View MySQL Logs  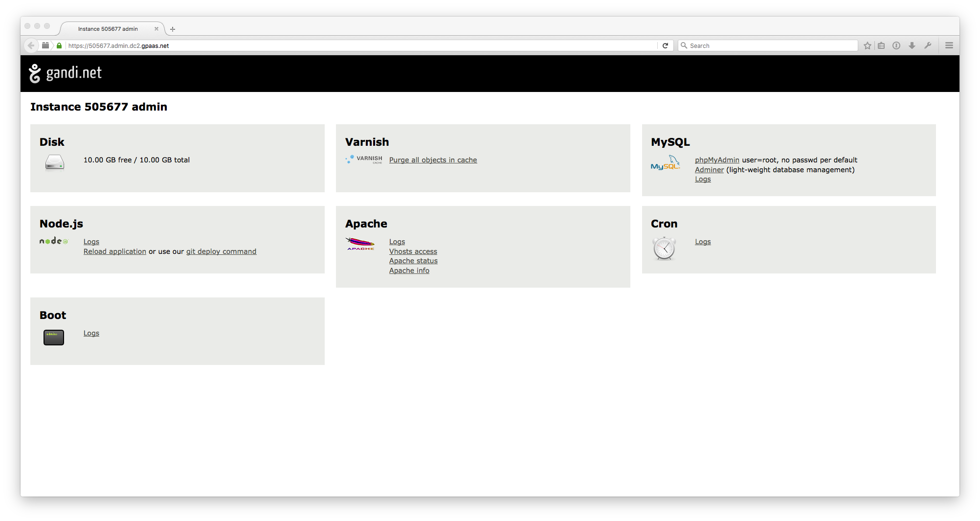703,179
